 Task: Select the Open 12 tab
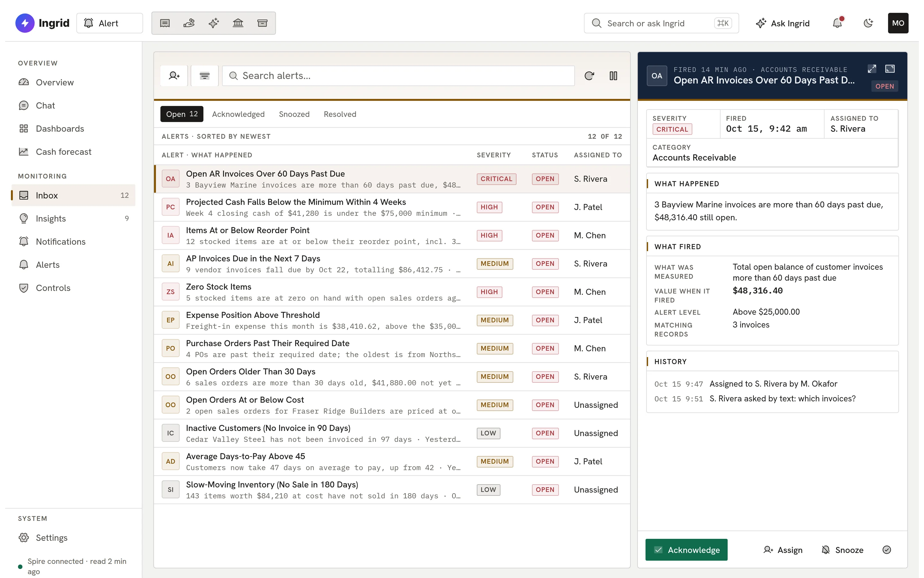click(182, 114)
